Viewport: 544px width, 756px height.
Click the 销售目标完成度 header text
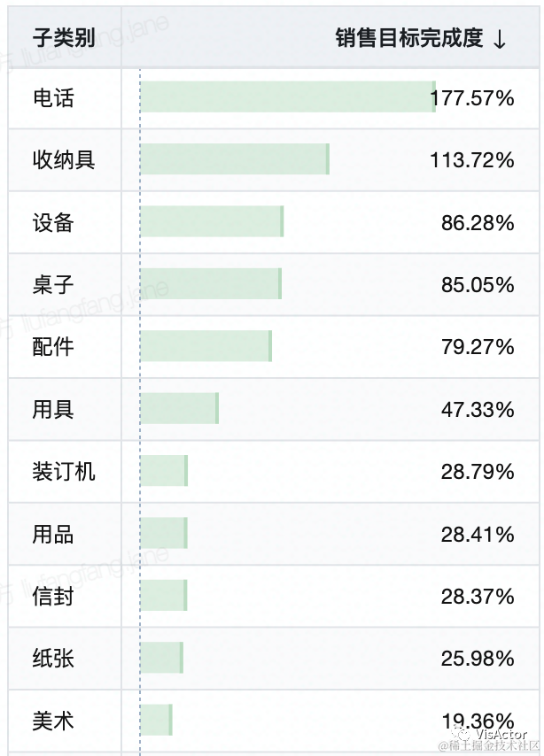tap(408, 38)
